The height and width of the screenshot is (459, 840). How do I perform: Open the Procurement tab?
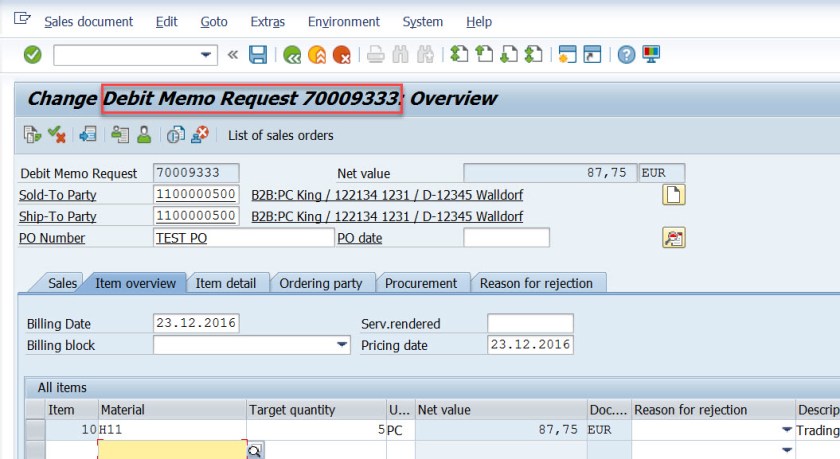[421, 283]
